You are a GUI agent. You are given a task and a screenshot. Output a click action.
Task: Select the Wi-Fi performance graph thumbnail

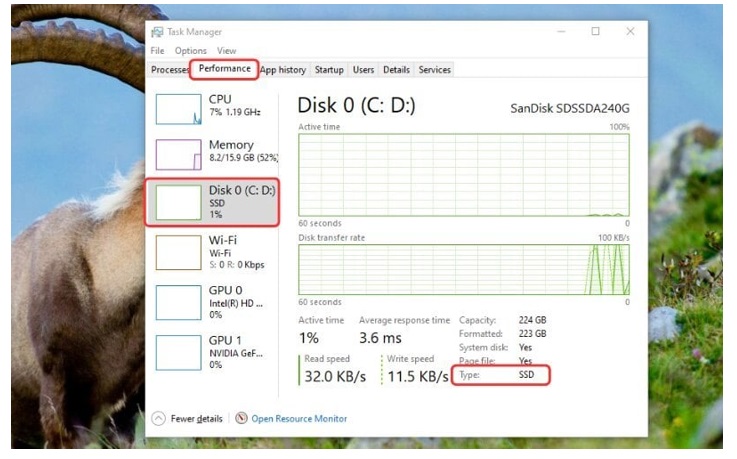178,253
